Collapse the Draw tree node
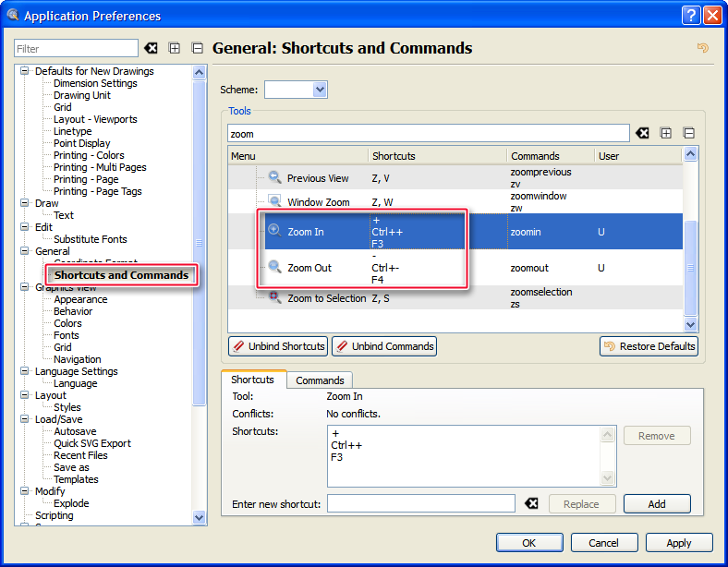This screenshot has height=567, width=728. tap(25, 203)
